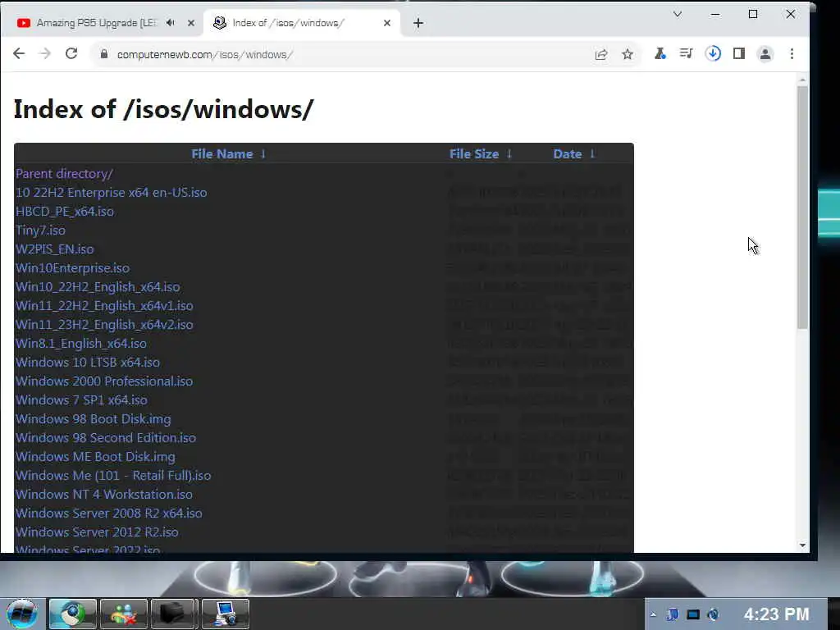This screenshot has height=630, width=840.
Task: Click the File Size sort arrow
Action: point(509,153)
